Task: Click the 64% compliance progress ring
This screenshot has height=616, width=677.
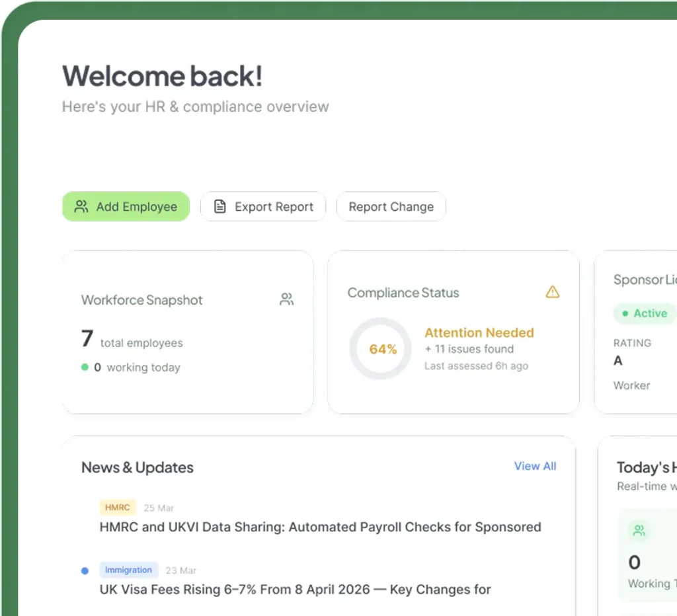Action: pyautogui.click(x=380, y=349)
